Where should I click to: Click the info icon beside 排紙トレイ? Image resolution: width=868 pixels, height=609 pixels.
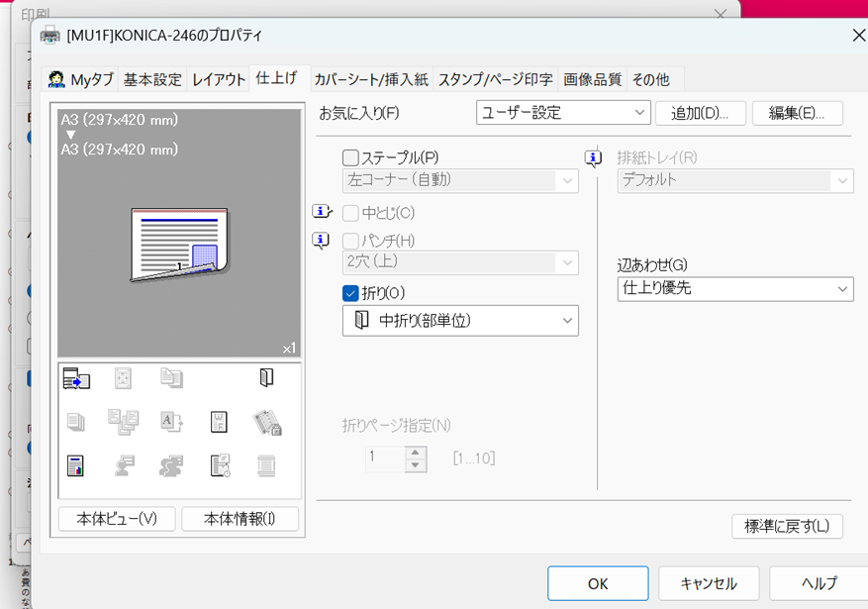[593, 156]
